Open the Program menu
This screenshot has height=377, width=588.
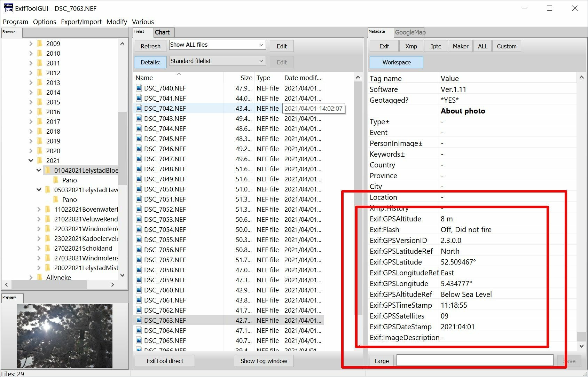pos(15,22)
